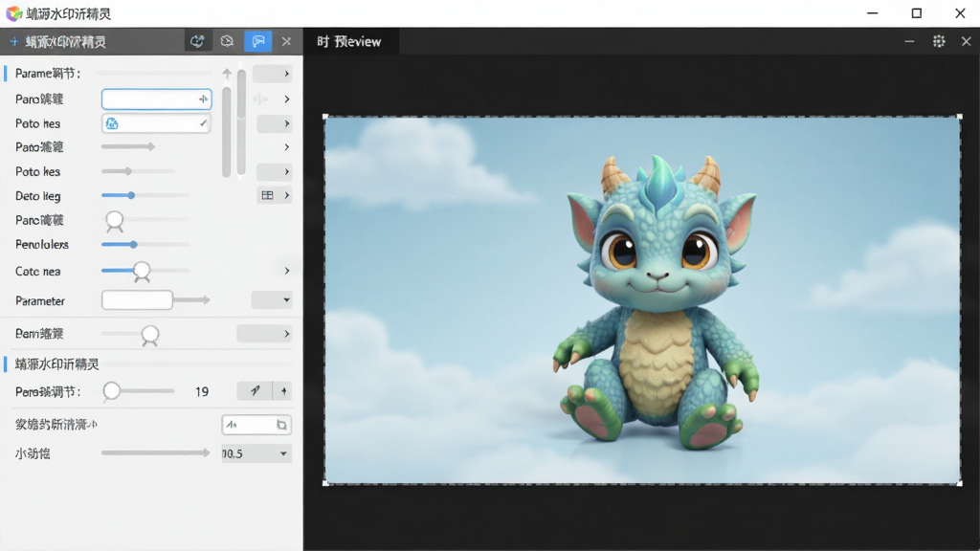Click the copy icon in the An input field
Viewport: 980px width, 551px height.
point(281,425)
